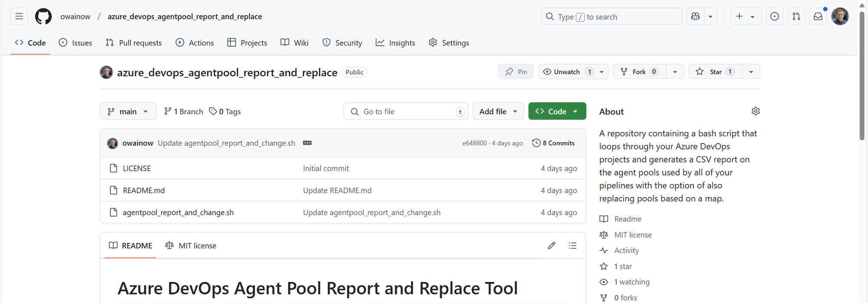Expand the main branch dropdown
This screenshot has width=868, height=303.
coord(128,111)
